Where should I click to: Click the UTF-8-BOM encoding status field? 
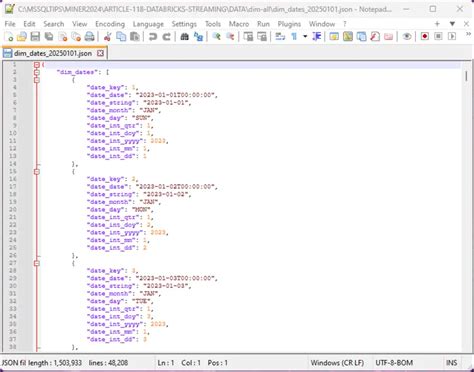(x=394, y=363)
